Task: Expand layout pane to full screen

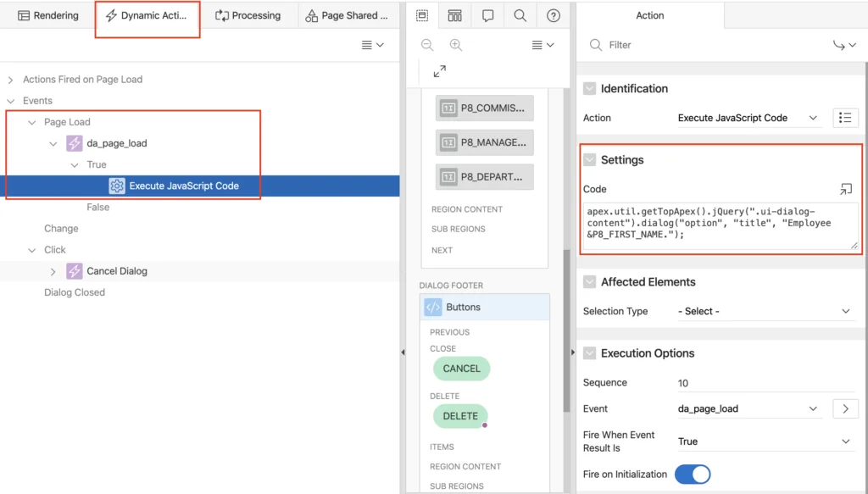Action: 440,71
